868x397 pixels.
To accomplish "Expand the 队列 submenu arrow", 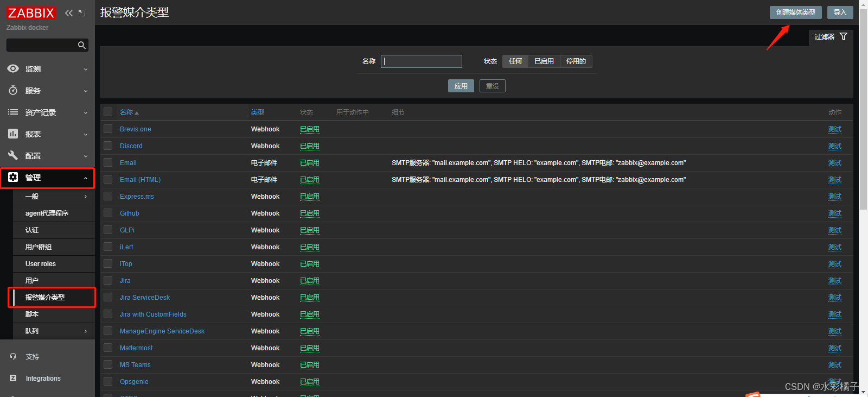I will [86, 331].
